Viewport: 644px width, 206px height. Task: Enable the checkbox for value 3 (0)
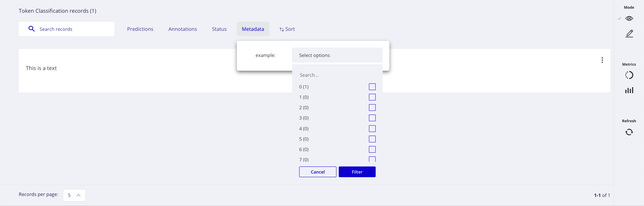(x=372, y=118)
